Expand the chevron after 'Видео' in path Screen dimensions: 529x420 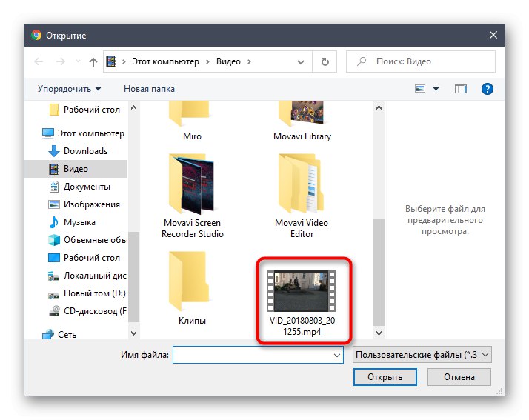point(249,61)
